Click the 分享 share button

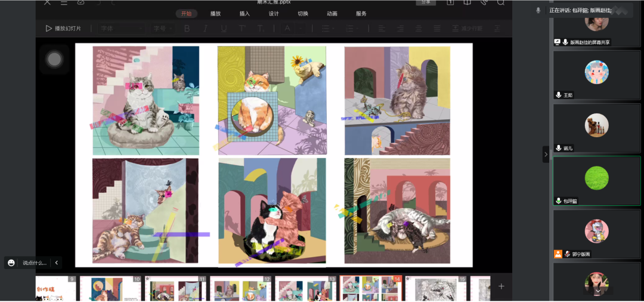point(426,2)
